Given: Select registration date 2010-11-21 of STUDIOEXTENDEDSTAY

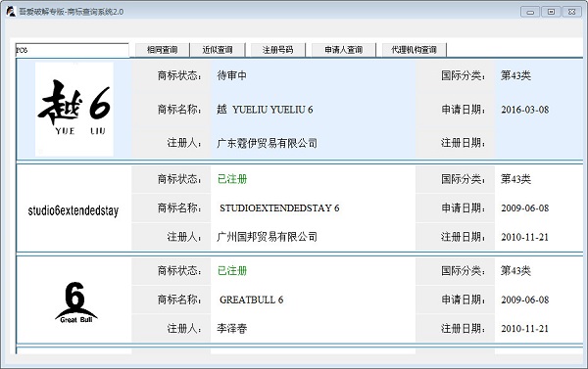Looking at the screenshot, I should tap(525, 237).
